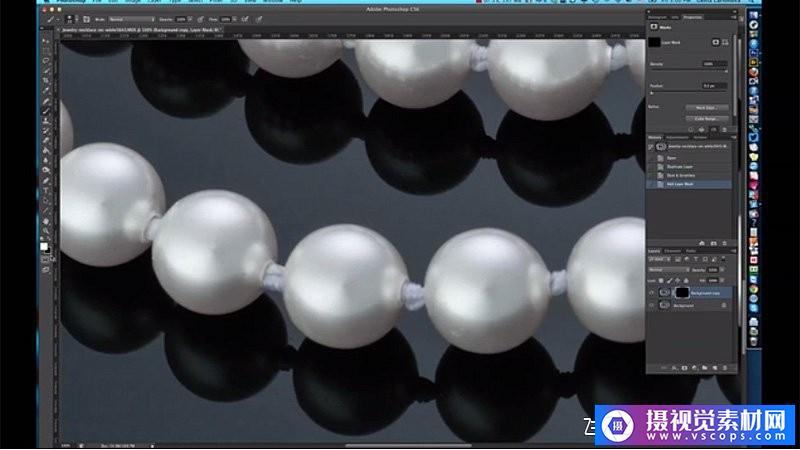
Task: Select the Eyedropper tool
Action: point(46,91)
